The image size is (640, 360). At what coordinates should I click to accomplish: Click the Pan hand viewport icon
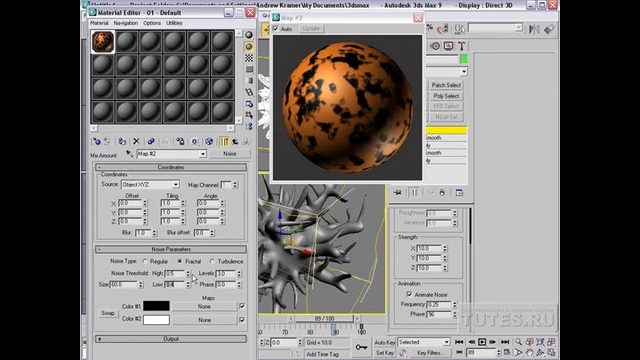(529, 352)
